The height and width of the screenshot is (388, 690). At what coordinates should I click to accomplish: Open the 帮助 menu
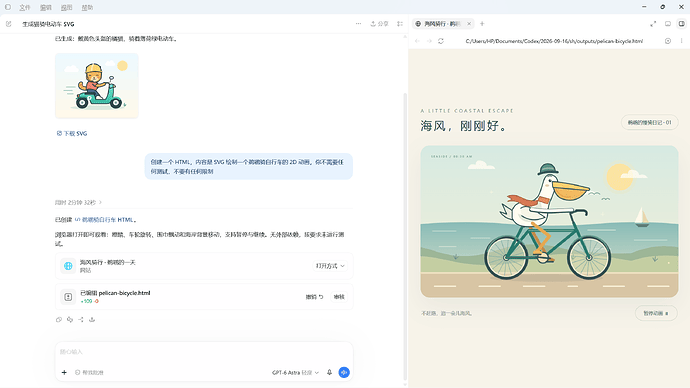click(87, 7)
